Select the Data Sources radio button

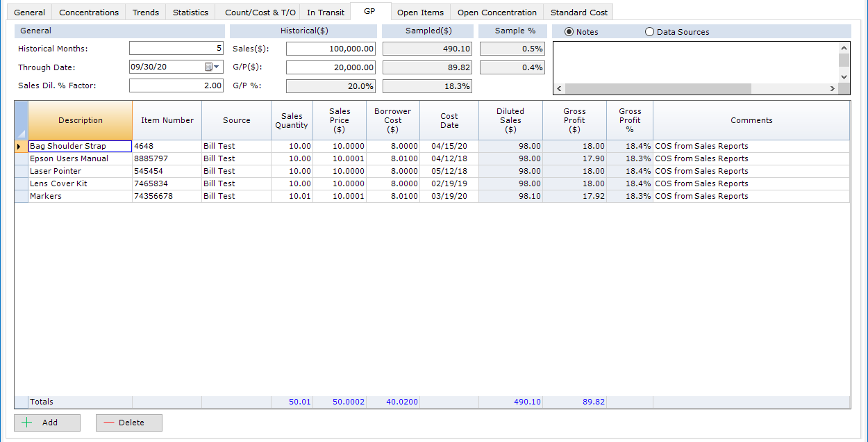click(649, 31)
